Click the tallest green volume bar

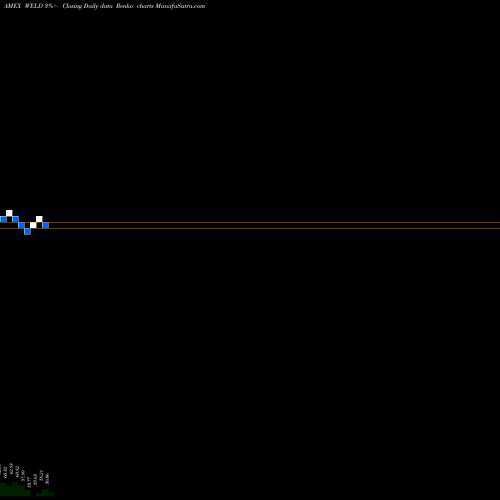[x=15, y=489]
